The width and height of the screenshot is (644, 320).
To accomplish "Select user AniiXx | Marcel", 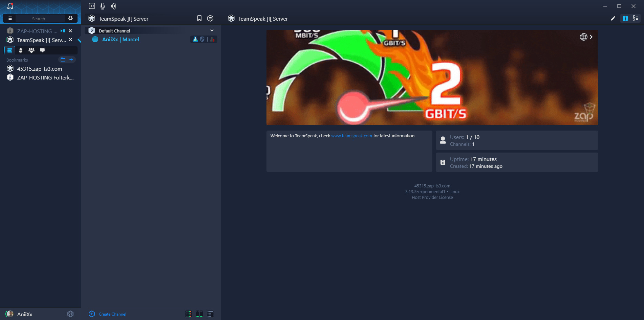I will click(x=121, y=39).
